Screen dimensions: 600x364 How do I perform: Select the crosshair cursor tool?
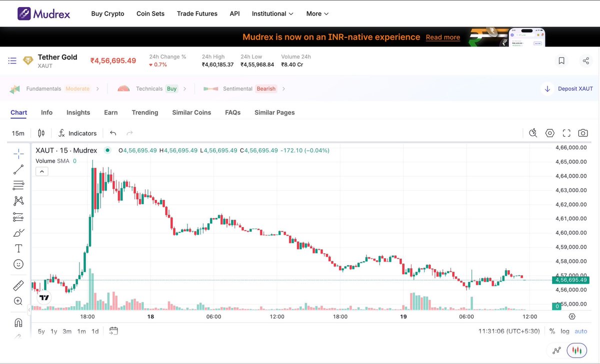[x=18, y=153]
